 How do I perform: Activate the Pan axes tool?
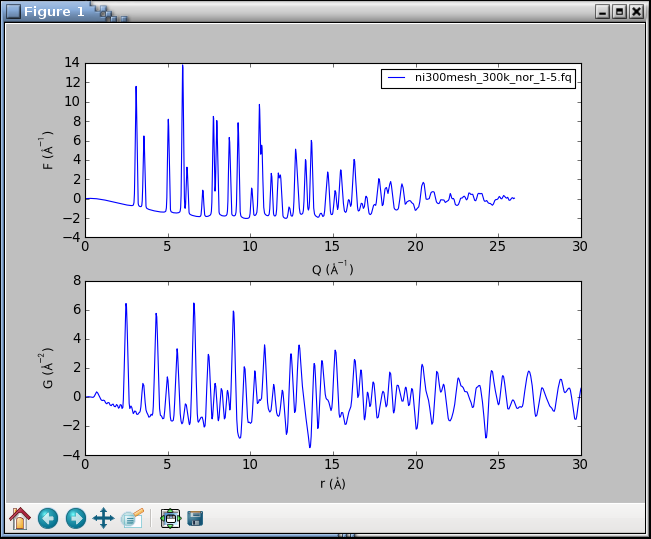[103, 518]
